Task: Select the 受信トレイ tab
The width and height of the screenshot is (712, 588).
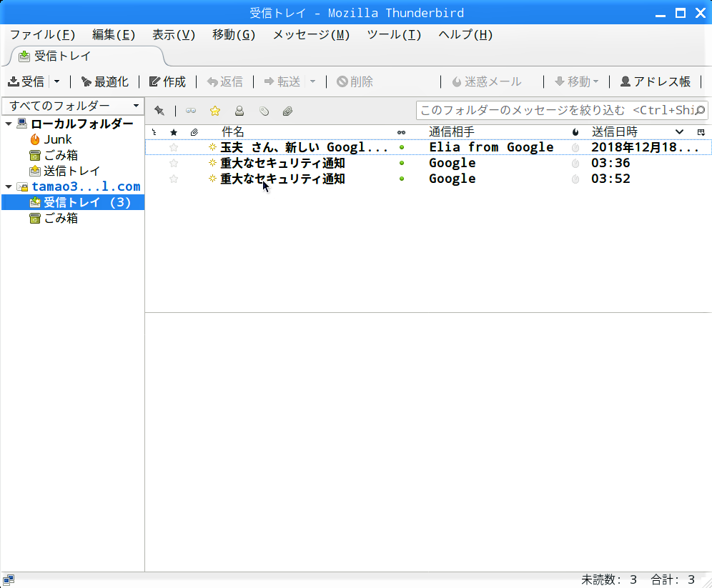Action: point(86,56)
